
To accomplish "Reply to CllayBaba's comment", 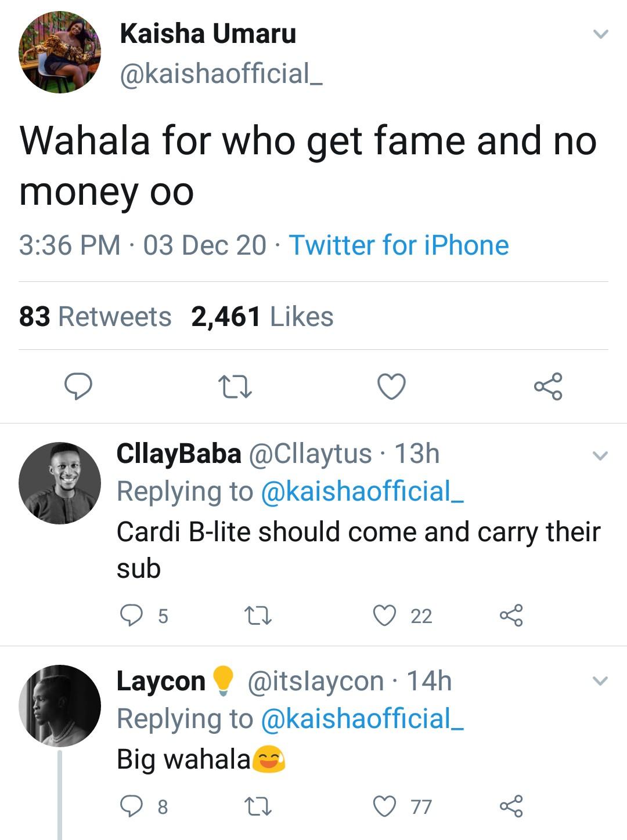I will [131, 615].
